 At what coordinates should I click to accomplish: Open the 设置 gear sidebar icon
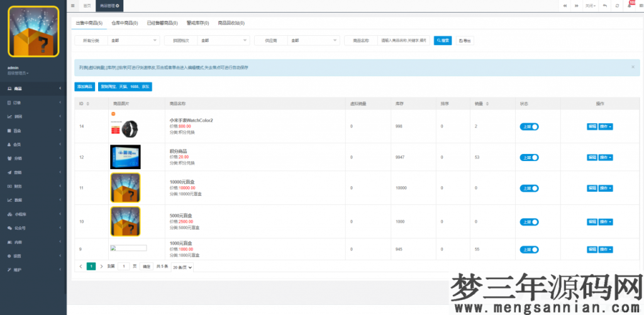click(x=9, y=256)
